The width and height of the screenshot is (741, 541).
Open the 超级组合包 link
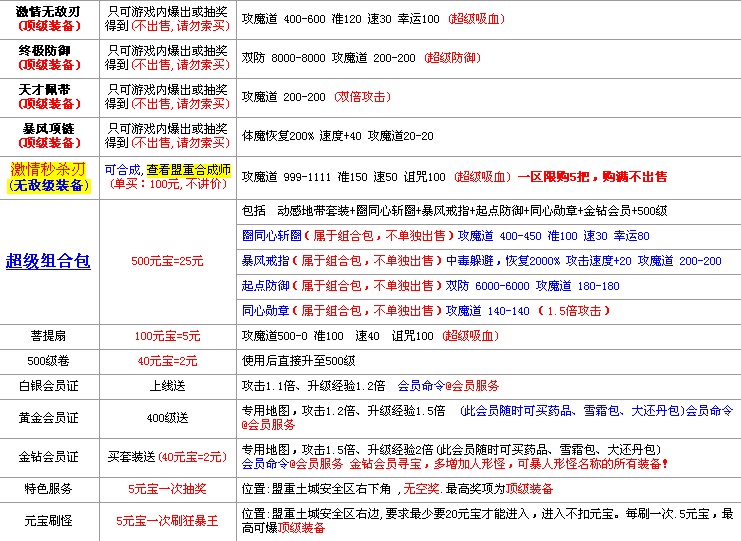tap(48, 261)
